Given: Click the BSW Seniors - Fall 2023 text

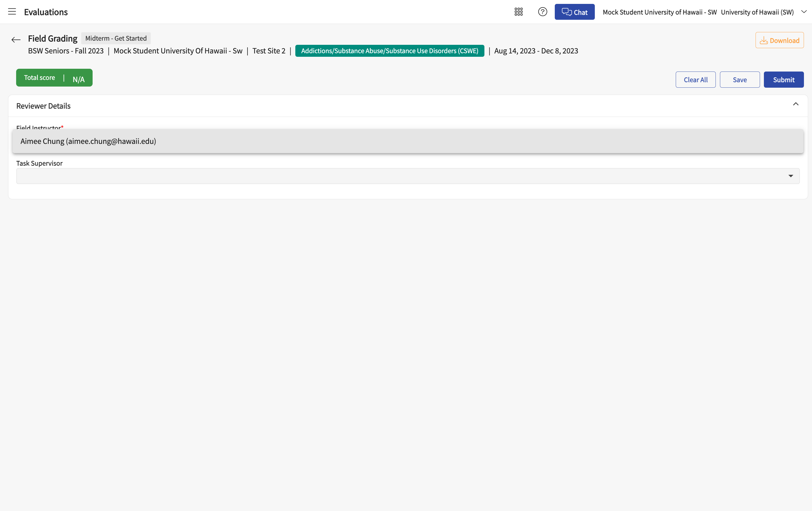Looking at the screenshot, I should pyautogui.click(x=66, y=51).
